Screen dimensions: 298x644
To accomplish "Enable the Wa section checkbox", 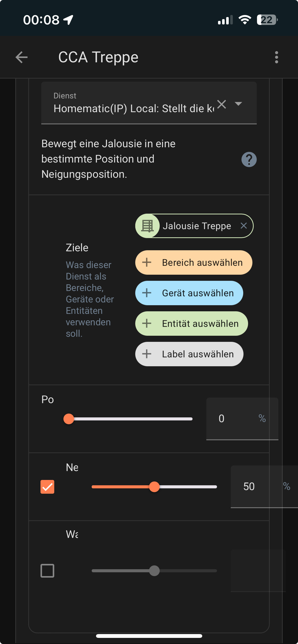I will (x=47, y=571).
